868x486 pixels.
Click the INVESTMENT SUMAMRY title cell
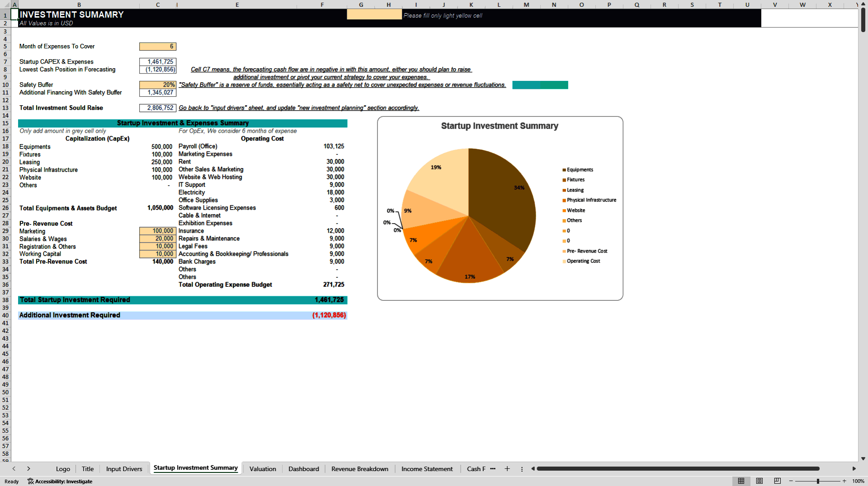72,14
